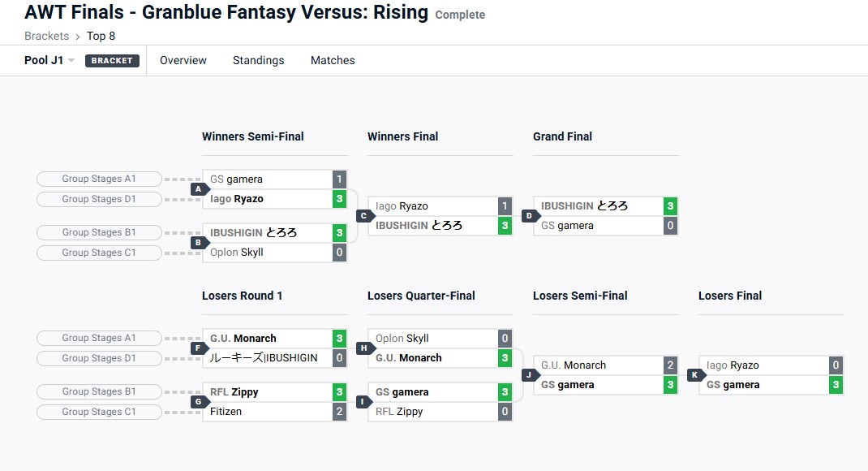Select Losers Final match K badge
Image resolution: width=868 pixels, height=471 pixels.
694,375
